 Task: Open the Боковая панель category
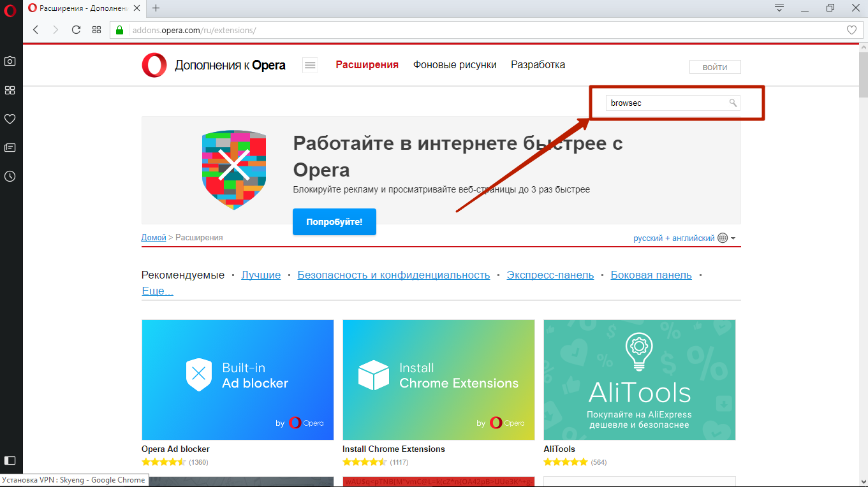(651, 275)
